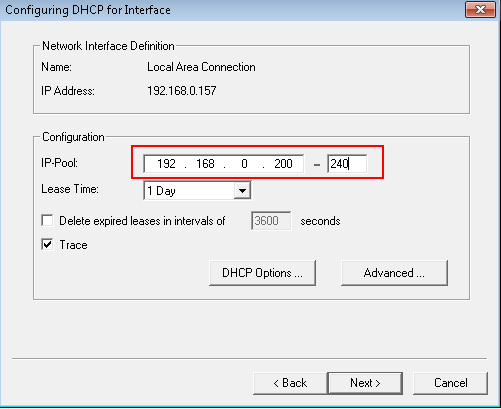Go to the Back step
The height and width of the screenshot is (409, 501).
click(x=290, y=383)
